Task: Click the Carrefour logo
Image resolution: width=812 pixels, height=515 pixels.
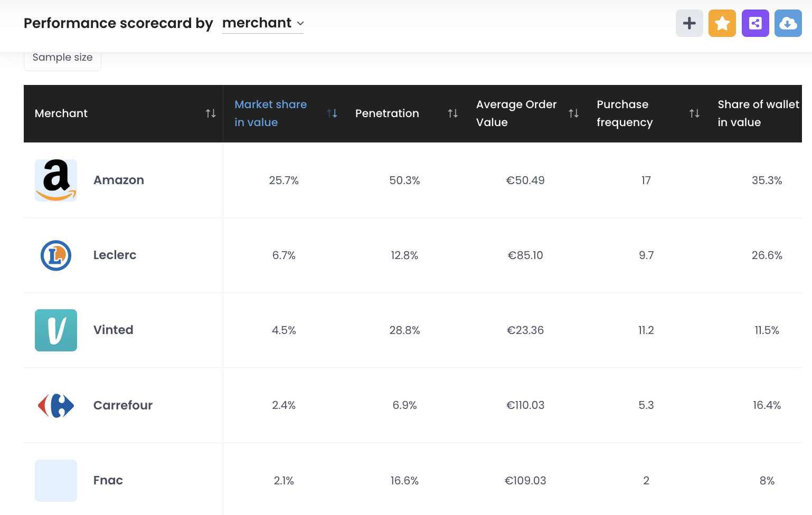Action: pyautogui.click(x=56, y=405)
